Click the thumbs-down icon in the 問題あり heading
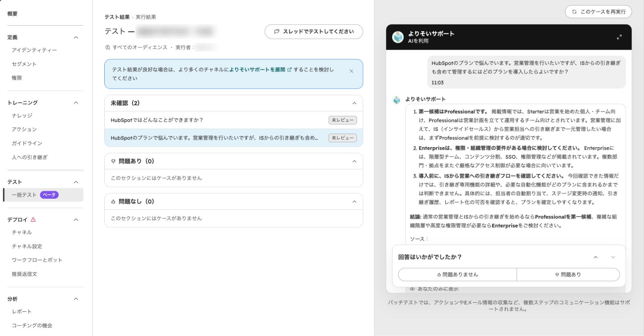Screen dimensions: 644x336 pyautogui.click(x=113, y=161)
